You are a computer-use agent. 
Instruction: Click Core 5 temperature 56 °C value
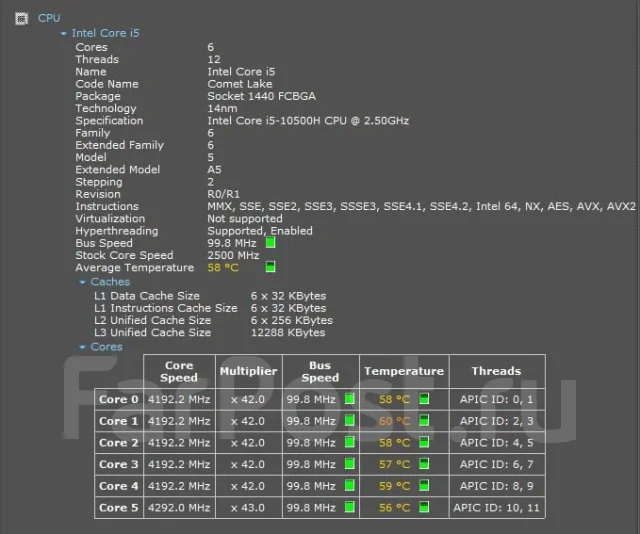pyautogui.click(x=394, y=507)
